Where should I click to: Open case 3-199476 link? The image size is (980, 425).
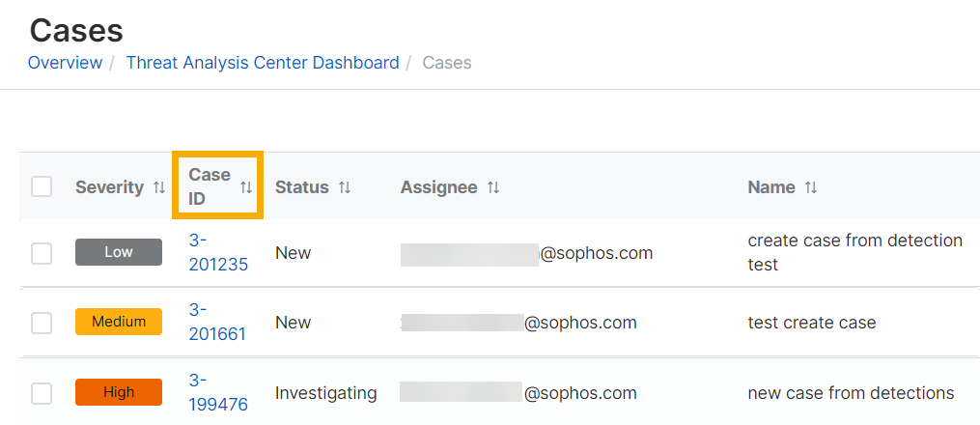tap(218, 392)
